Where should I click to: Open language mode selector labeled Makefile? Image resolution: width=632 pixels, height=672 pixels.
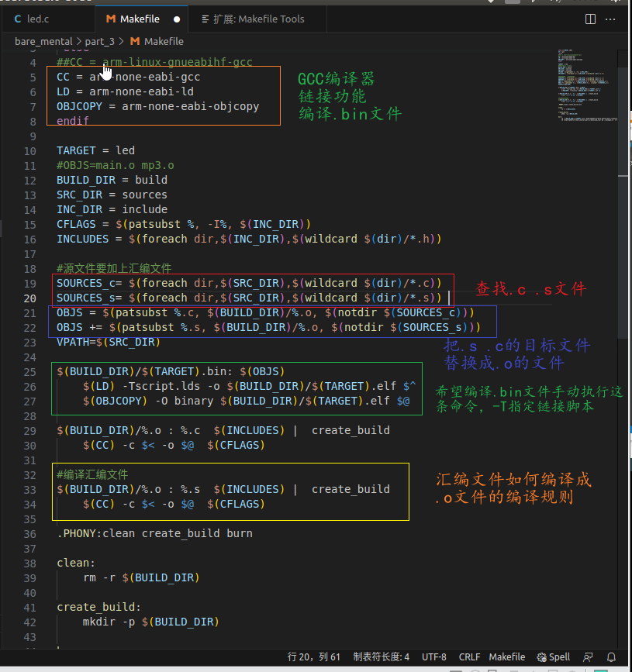click(x=506, y=656)
